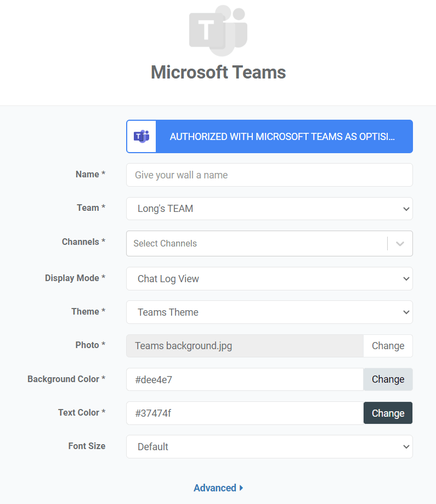Click Change for the Background Color
Image resolution: width=436 pixels, height=504 pixels.
coord(388,379)
